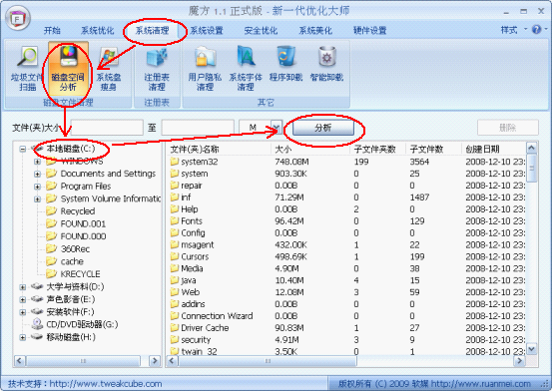Switch to the 硬件设置 tab
The height and width of the screenshot is (392, 553).
(x=370, y=30)
